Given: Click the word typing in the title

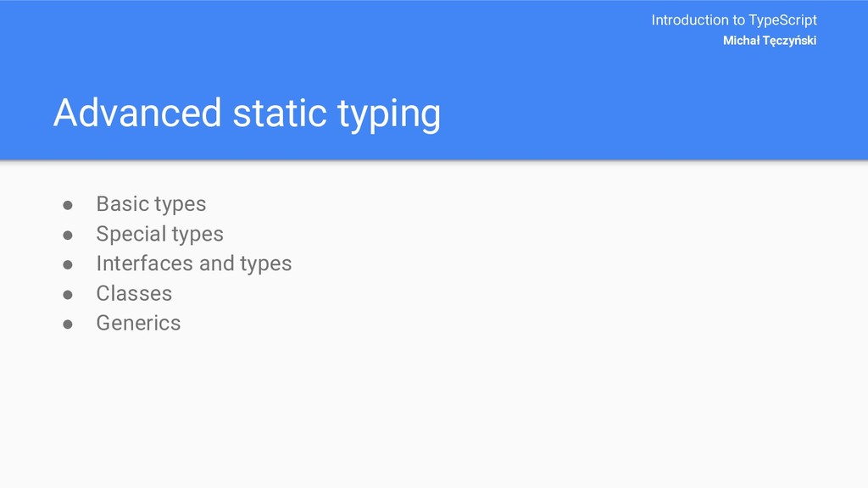Looking at the screenshot, I should coord(389,115).
